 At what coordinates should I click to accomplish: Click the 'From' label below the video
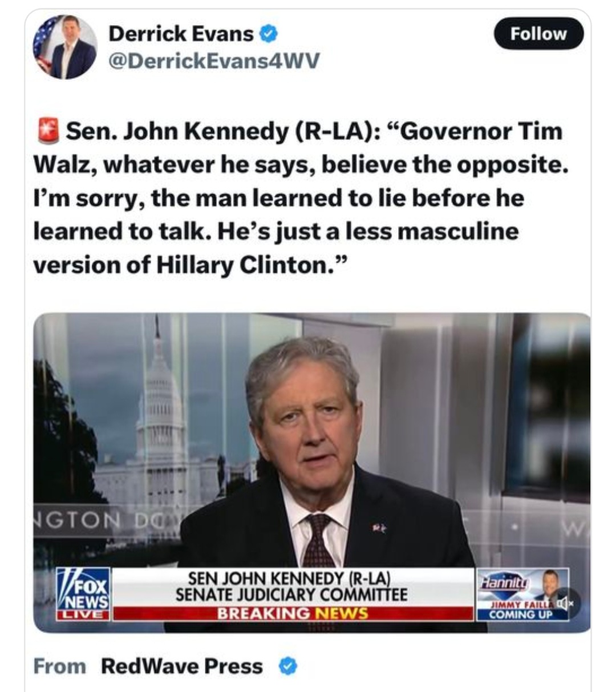tap(60, 666)
